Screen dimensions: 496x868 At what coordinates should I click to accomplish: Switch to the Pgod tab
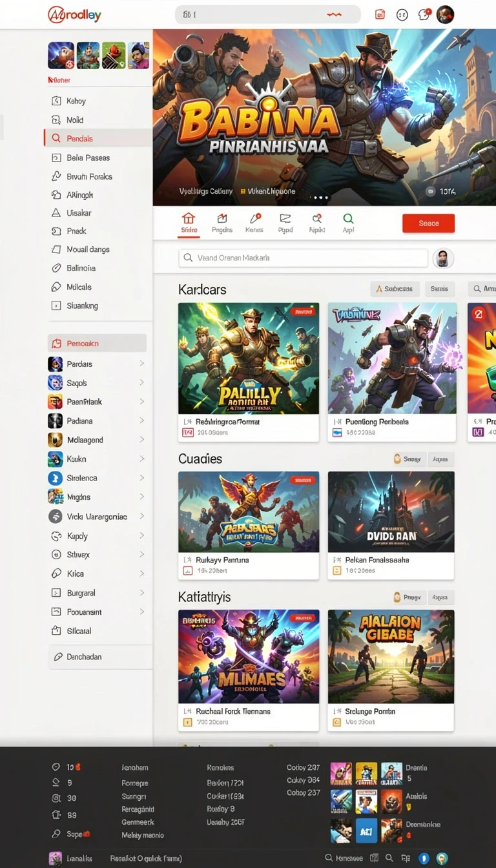click(285, 223)
